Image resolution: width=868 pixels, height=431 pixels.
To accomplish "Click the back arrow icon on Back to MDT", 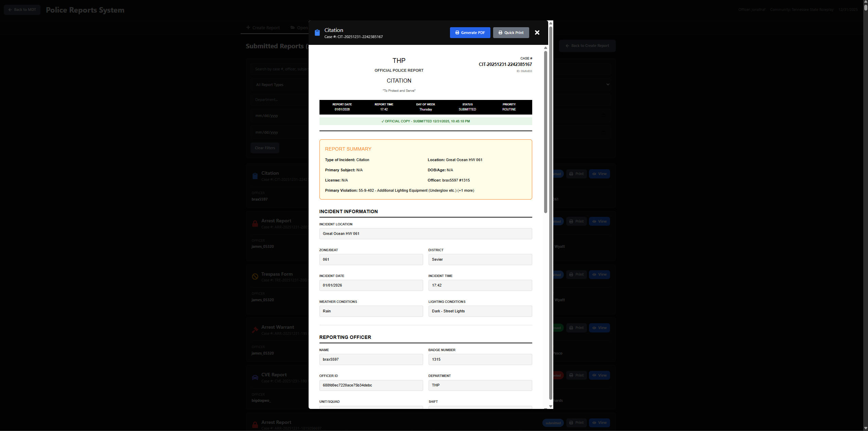I will pyautogui.click(x=11, y=10).
